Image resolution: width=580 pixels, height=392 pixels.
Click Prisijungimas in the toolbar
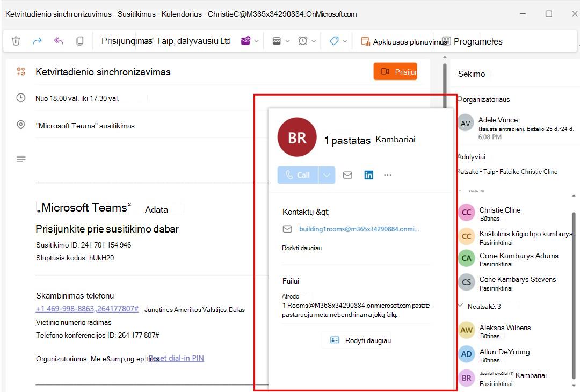(127, 41)
